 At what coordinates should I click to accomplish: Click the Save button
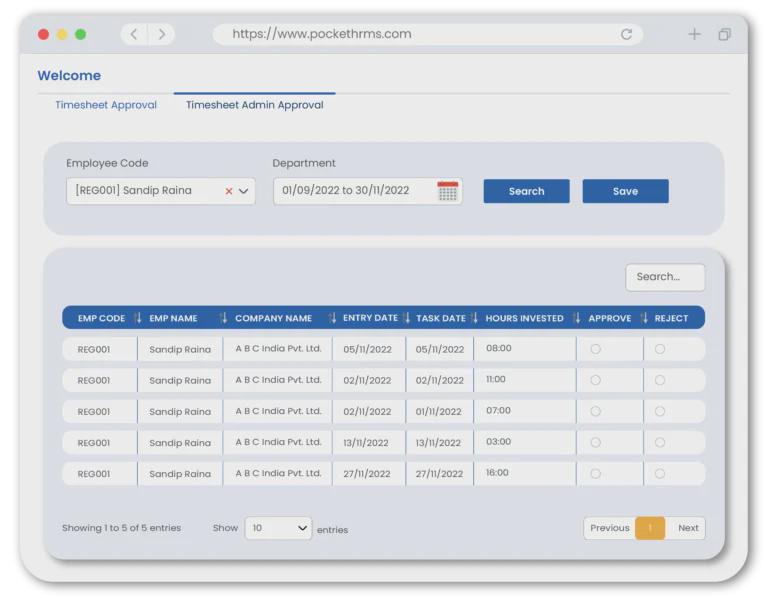625,191
